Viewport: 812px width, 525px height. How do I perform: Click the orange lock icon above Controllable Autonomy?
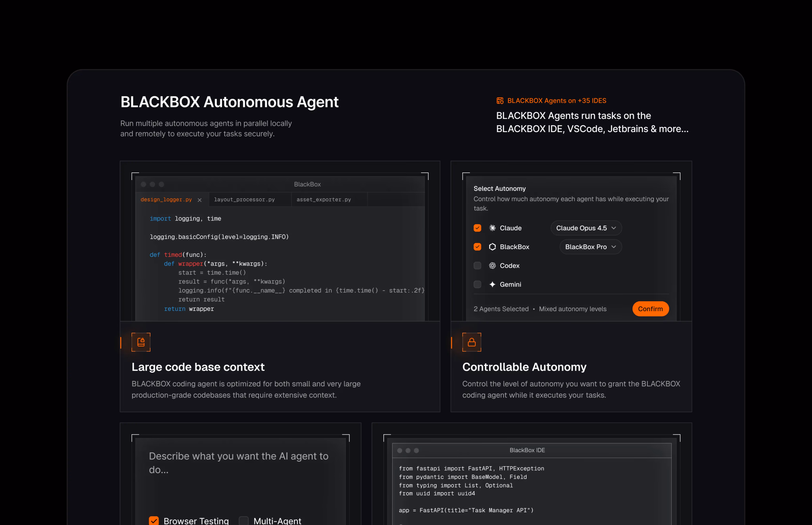click(x=472, y=342)
